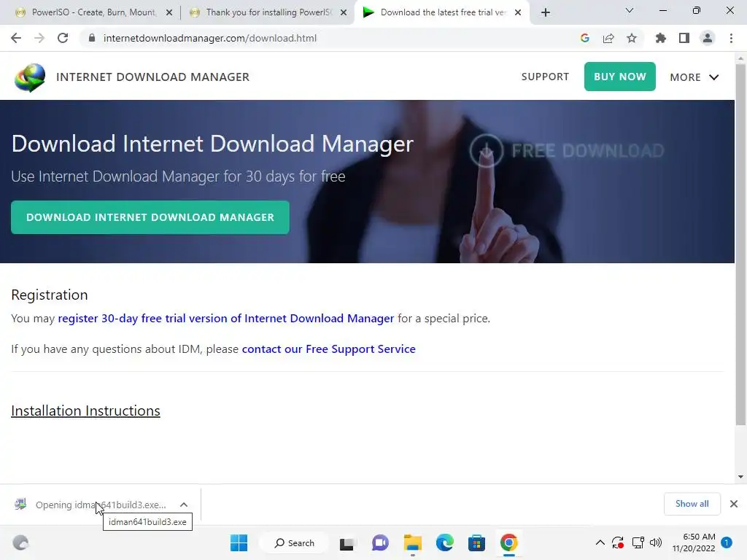The image size is (747, 560).
Task: Click the sync status tray icon
Action: (x=618, y=542)
